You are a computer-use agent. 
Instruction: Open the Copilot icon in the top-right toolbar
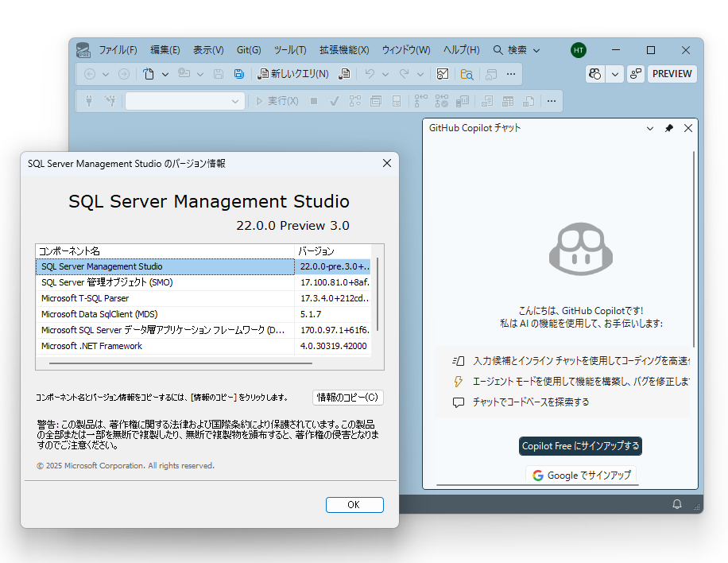pos(594,73)
